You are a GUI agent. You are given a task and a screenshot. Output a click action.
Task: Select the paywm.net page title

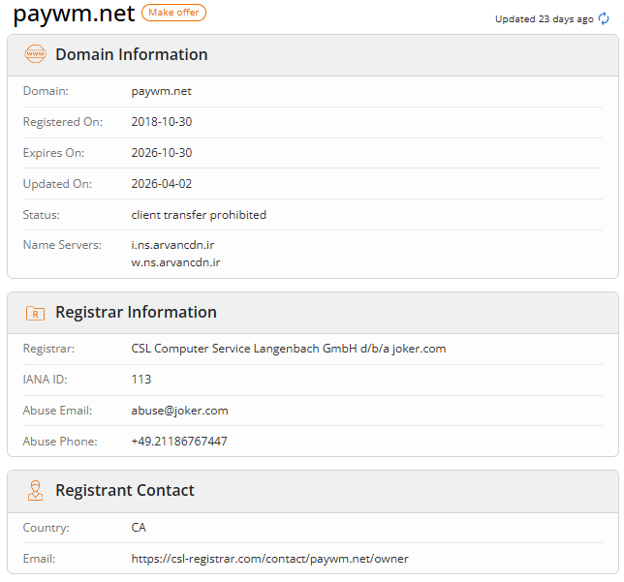tap(74, 14)
